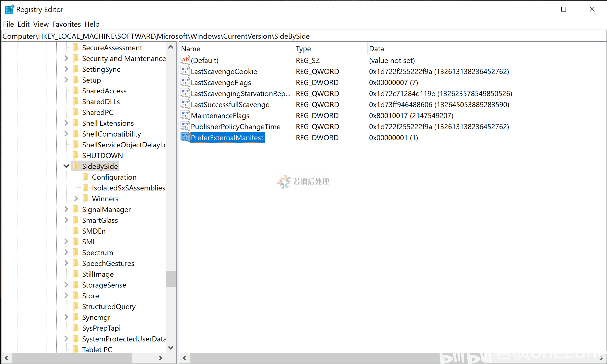Expand the ShellCompatibility key
Viewport: 607px width, 364px height.
(x=66, y=134)
